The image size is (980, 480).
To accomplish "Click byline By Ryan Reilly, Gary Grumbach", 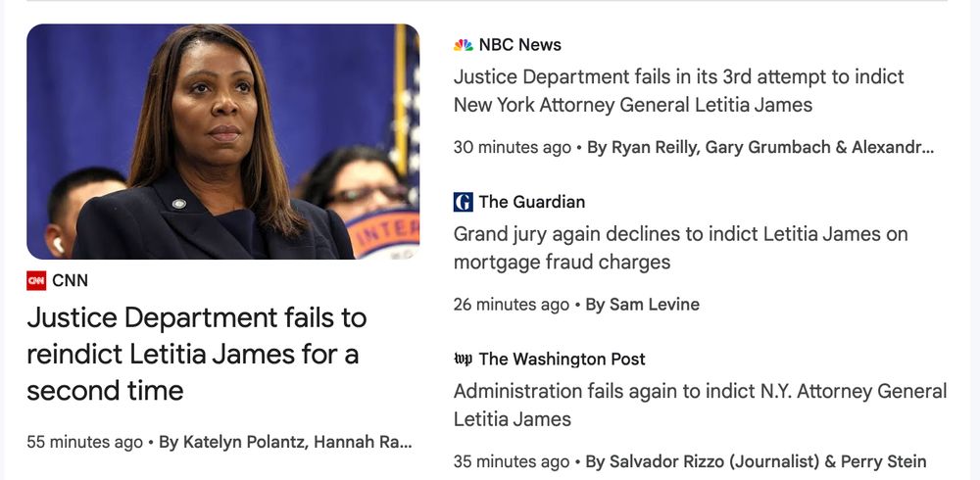I will (x=760, y=147).
